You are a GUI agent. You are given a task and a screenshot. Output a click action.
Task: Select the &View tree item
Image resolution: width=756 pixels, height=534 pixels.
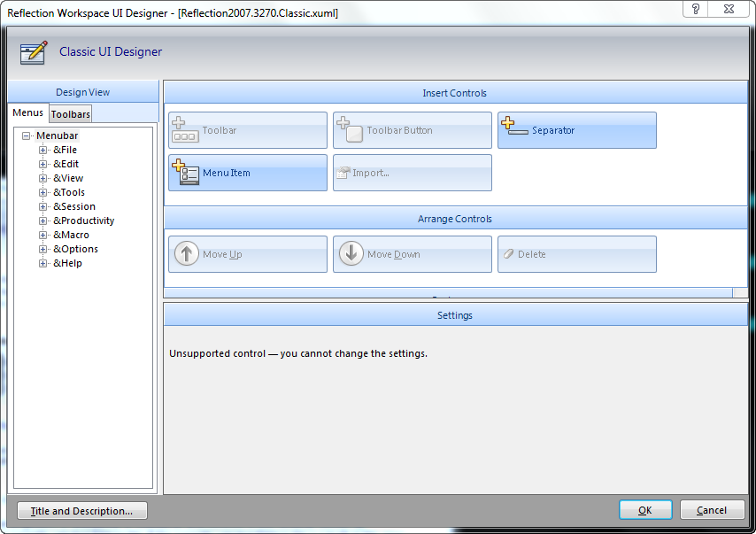click(68, 179)
